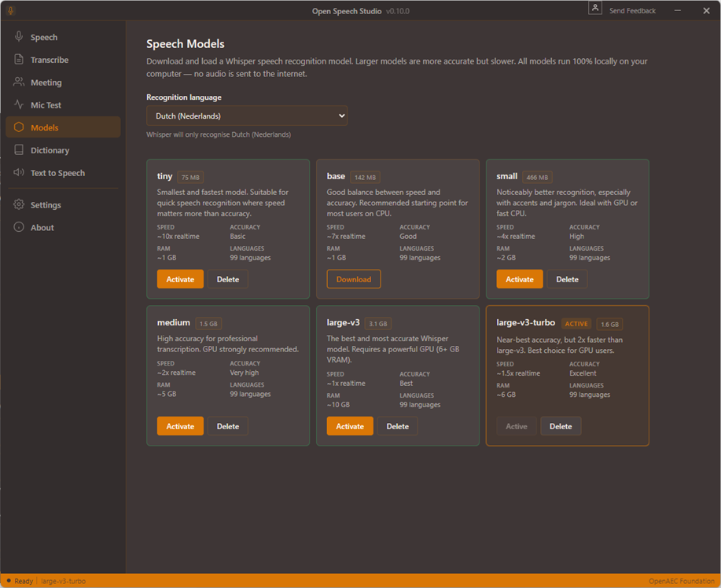Open the Transcribe page

63,60
